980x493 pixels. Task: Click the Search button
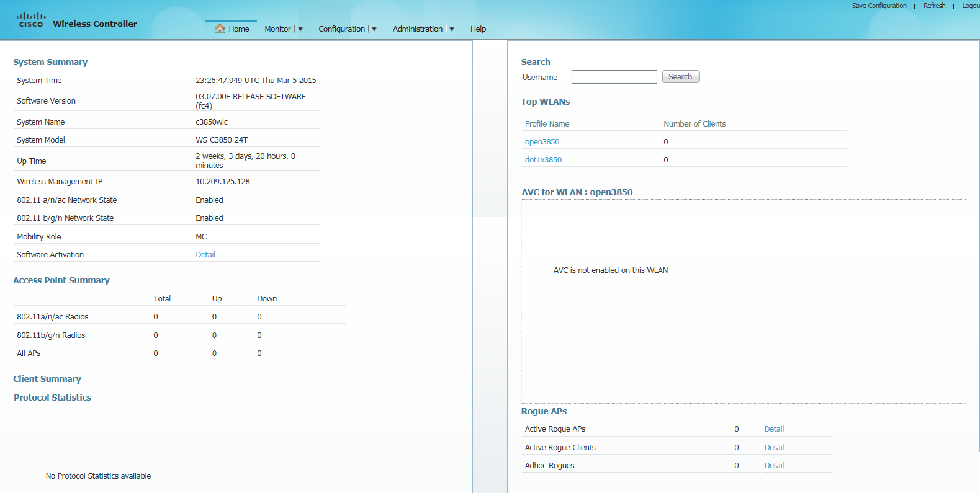coord(680,77)
